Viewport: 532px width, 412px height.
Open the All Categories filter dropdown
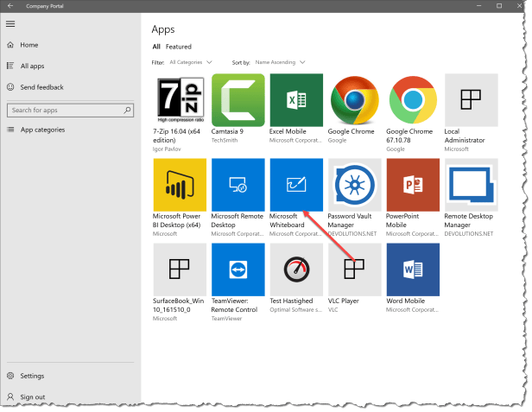[191, 62]
